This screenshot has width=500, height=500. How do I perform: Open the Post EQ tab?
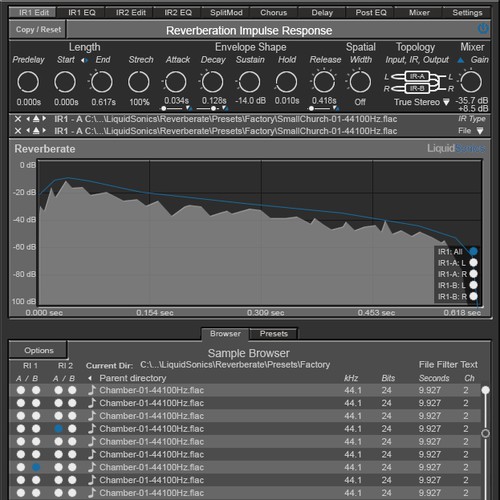coord(371,13)
